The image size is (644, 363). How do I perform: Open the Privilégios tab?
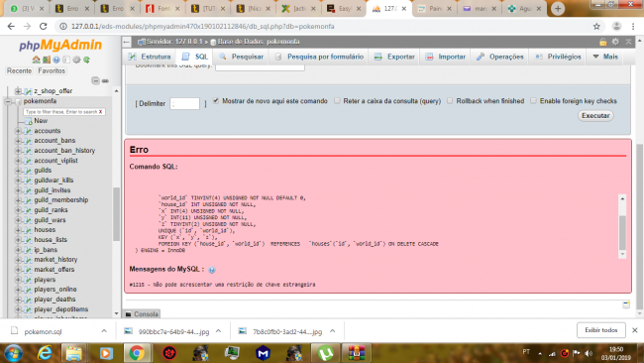pos(558,57)
